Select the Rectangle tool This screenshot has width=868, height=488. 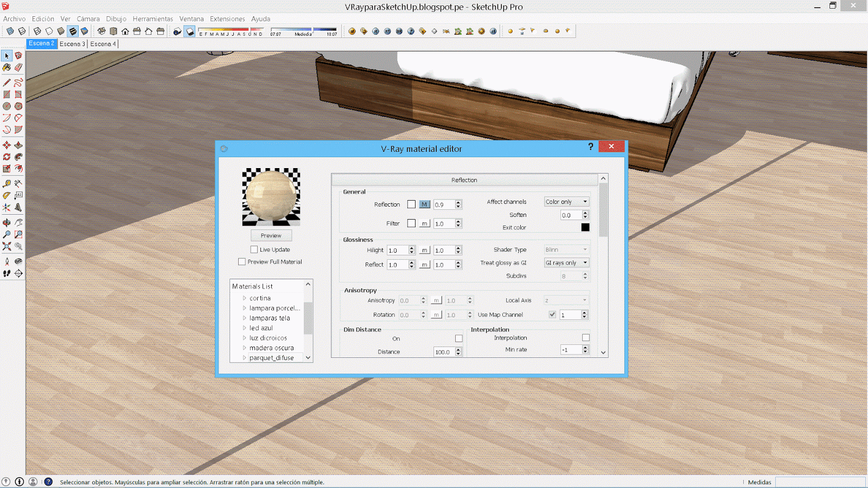pos(7,94)
